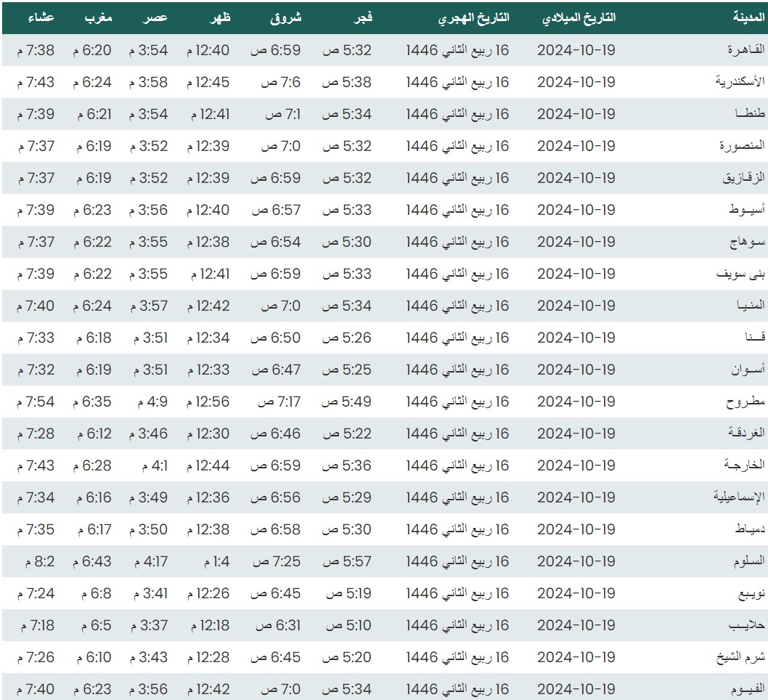
Task: Click the Fajr time for أسوان
Action: click(x=347, y=370)
